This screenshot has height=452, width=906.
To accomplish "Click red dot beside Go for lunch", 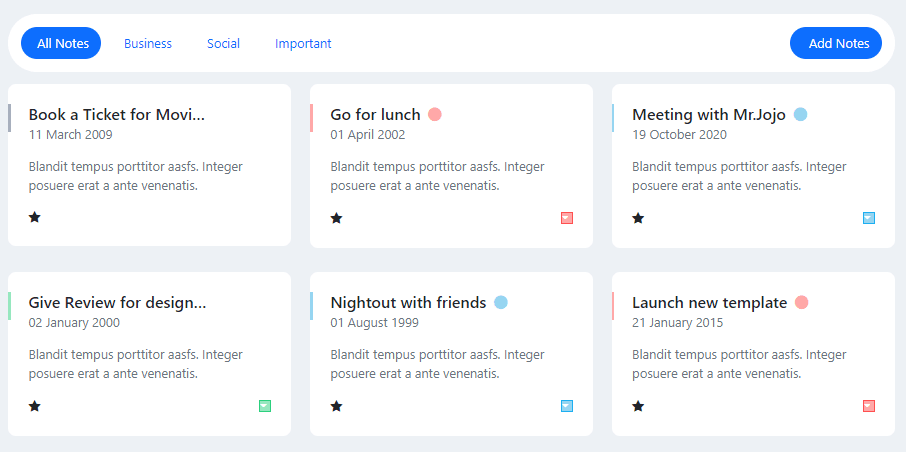I will tap(435, 114).
